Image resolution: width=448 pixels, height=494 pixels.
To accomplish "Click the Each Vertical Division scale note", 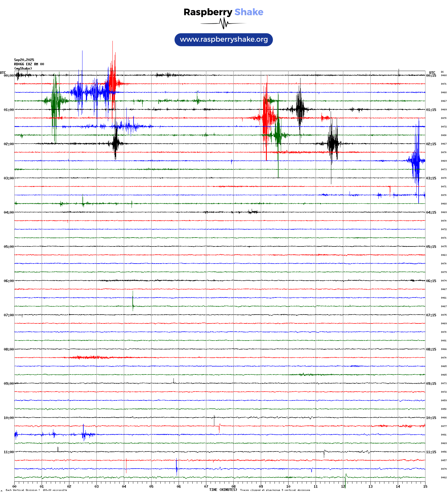I will (36, 490).
